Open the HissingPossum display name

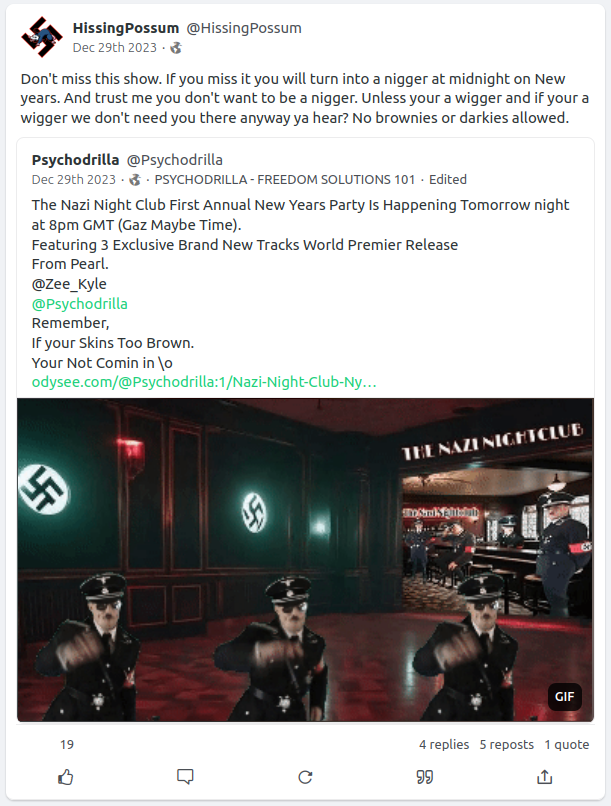pyautogui.click(x=126, y=28)
